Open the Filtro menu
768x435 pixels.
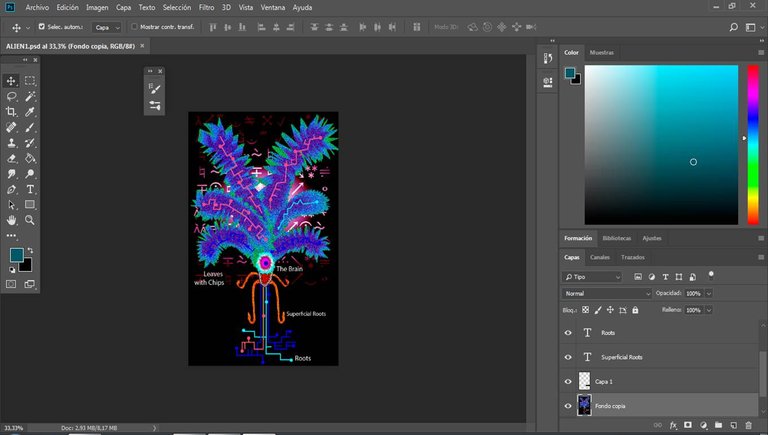click(x=206, y=7)
